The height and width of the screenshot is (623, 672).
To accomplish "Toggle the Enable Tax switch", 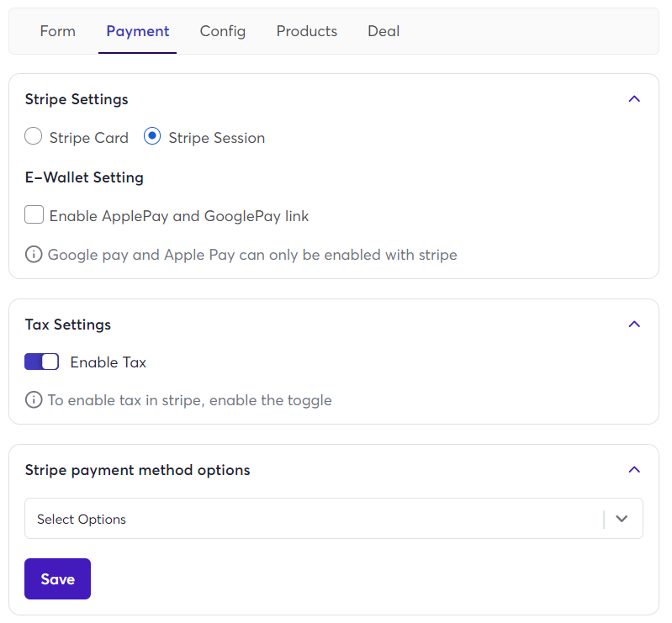I will pyautogui.click(x=41, y=362).
